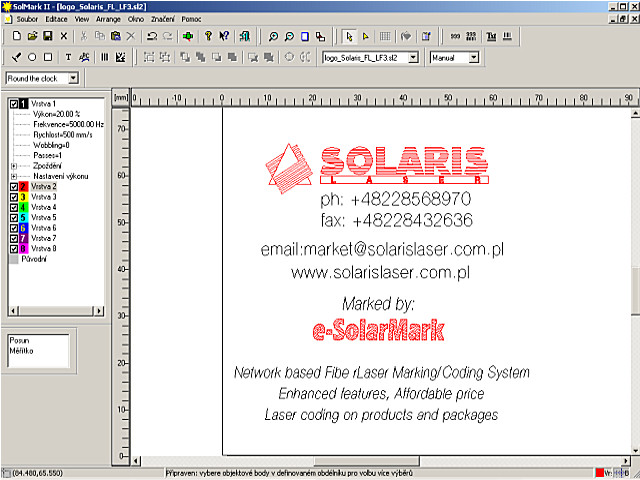Open the Round the clock dropdown
The height and width of the screenshot is (480, 640).
tap(73, 78)
